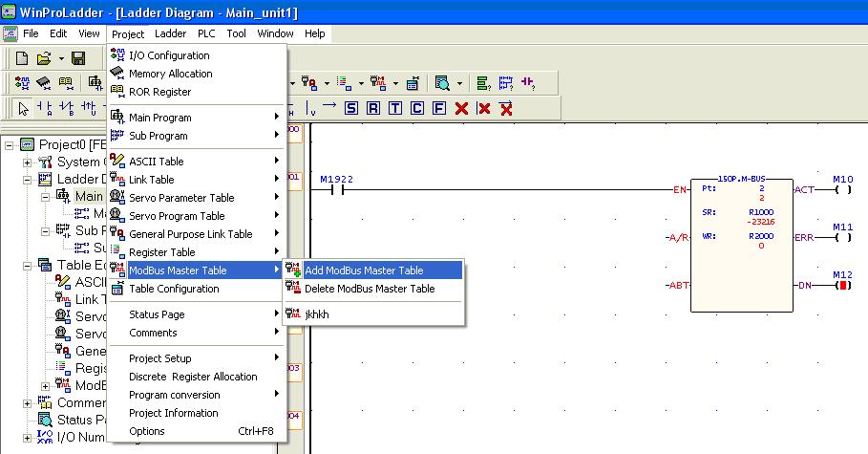Open the View menu
This screenshot has width=868, height=454.
click(x=89, y=33)
